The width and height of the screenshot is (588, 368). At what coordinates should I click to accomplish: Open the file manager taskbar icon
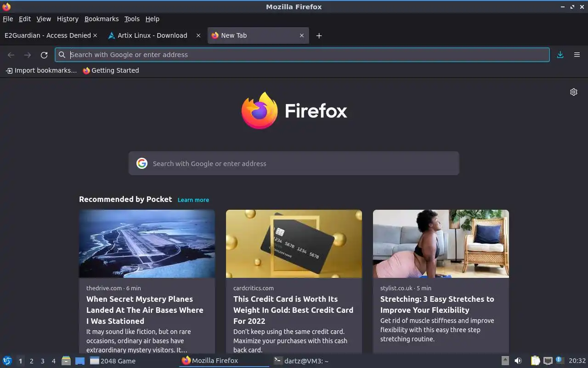[66, 361]
